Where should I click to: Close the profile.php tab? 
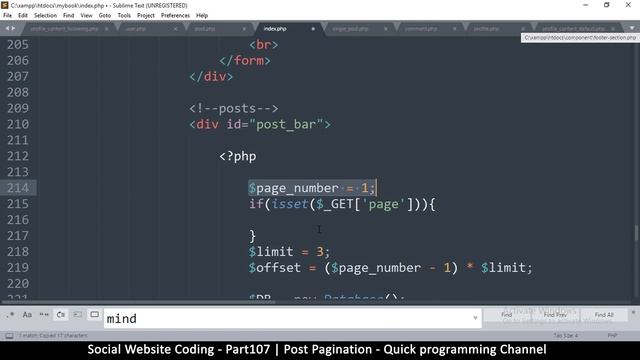click(x=522, y=29)
